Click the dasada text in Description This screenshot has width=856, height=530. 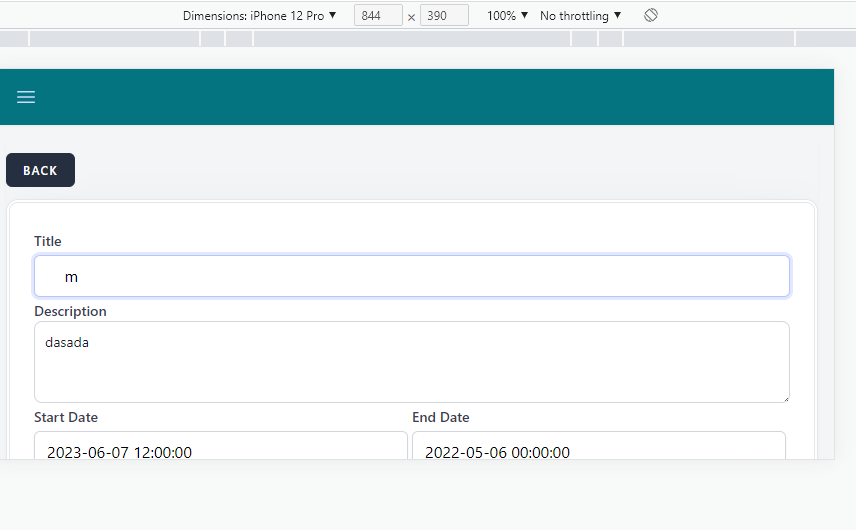[x=67, y=342]
